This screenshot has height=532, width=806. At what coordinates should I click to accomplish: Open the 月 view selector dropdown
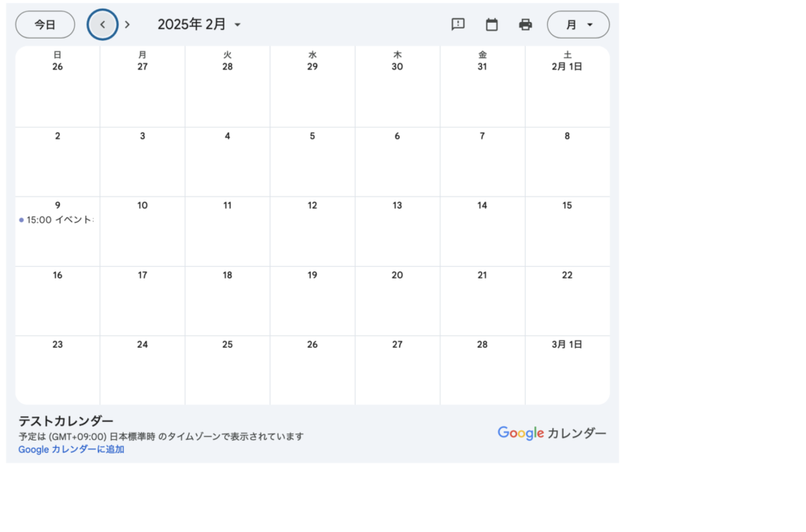click(x=579, y=24)
